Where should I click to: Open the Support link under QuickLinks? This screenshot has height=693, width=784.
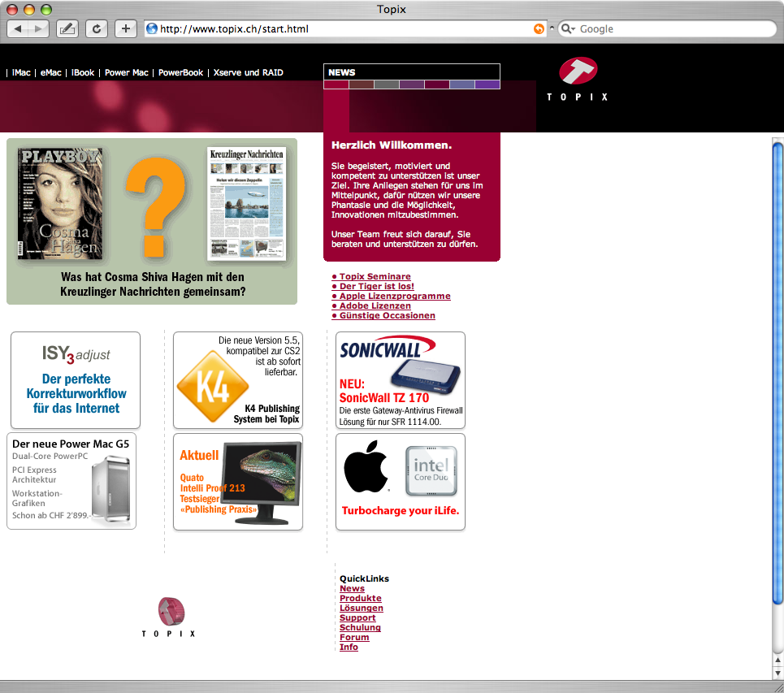357,617
